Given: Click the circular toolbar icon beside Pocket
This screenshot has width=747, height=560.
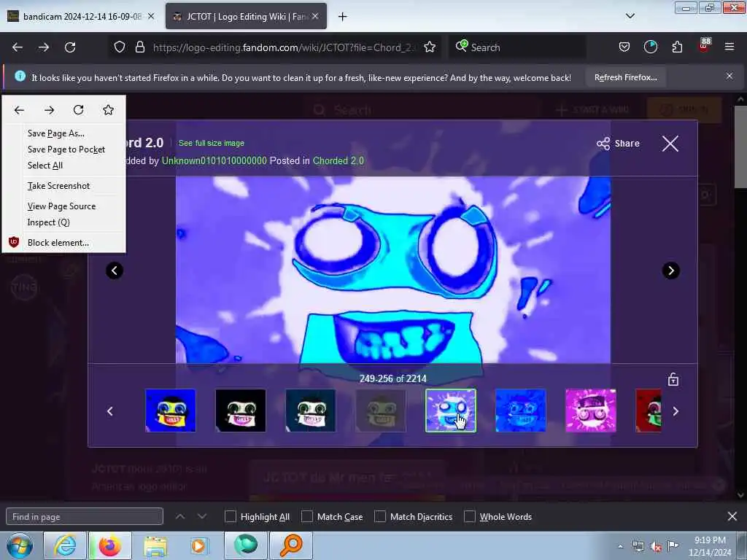Looking at the screenshot, I should click(x=650, y=47).
